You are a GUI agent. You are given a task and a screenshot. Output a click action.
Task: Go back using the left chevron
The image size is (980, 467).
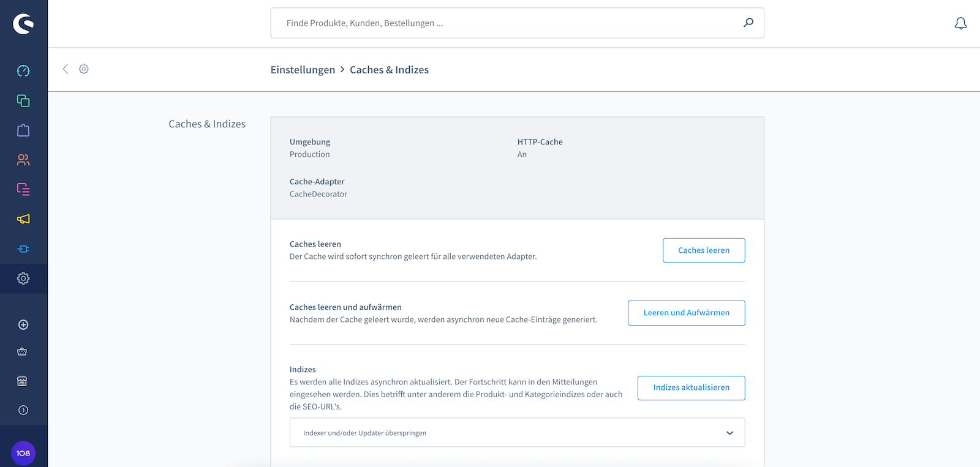pos(66,69)
